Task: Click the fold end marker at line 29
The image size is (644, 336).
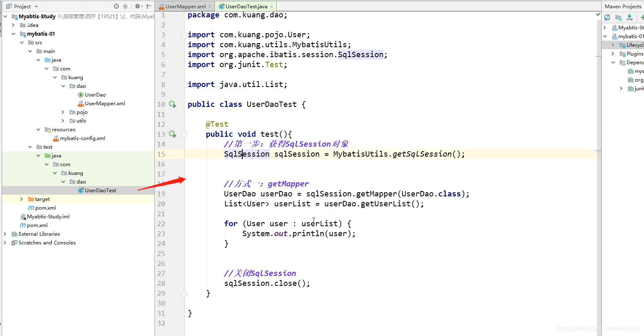Action: click(185, 293)
